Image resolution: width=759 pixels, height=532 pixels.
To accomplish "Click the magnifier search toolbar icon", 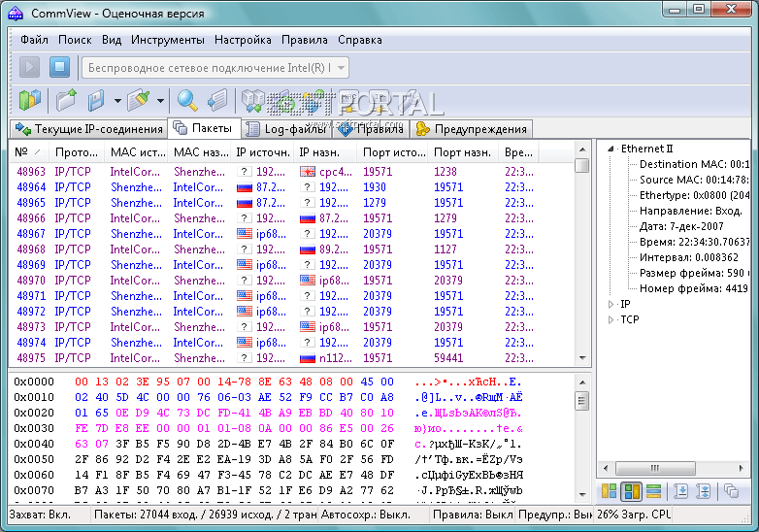I will click(187, 100).
